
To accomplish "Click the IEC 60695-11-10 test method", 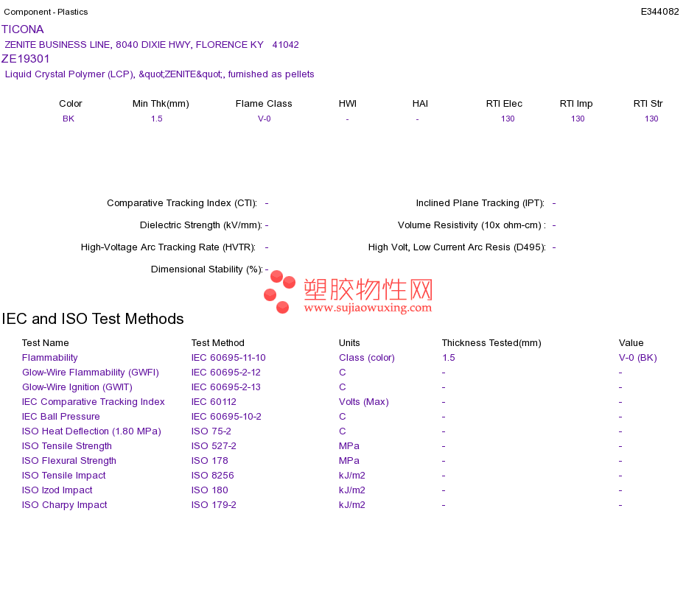I will pyautogui.click(x=228, y=358).
